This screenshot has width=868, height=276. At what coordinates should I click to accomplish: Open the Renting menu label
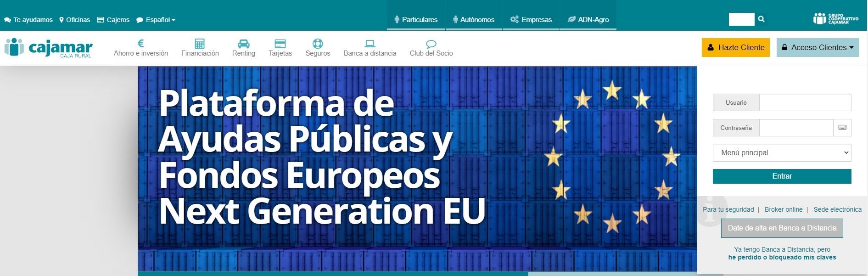click(x=244, y=53)
